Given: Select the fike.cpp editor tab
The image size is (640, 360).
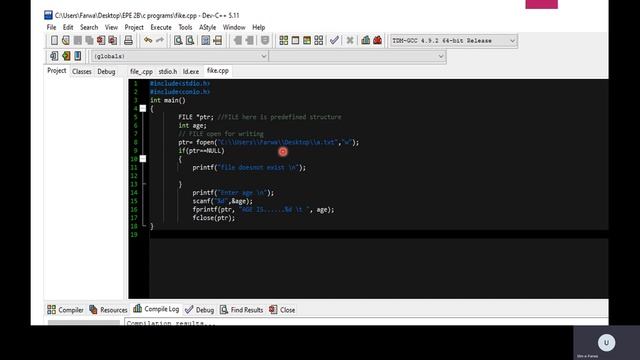Looking at the screenshot, I should point(218,71).
